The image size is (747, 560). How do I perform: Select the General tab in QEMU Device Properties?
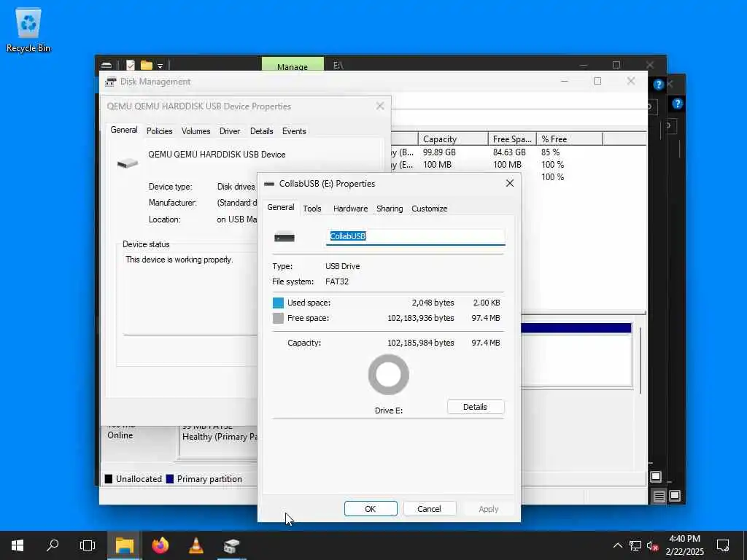[x=124, y=130]
